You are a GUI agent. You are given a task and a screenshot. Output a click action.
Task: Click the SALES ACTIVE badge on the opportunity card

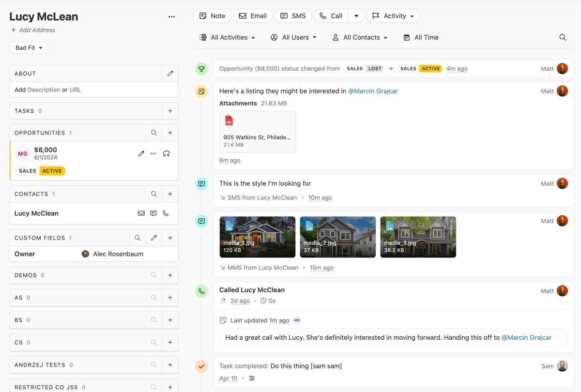pyautogui.click(x=41, y=171)
